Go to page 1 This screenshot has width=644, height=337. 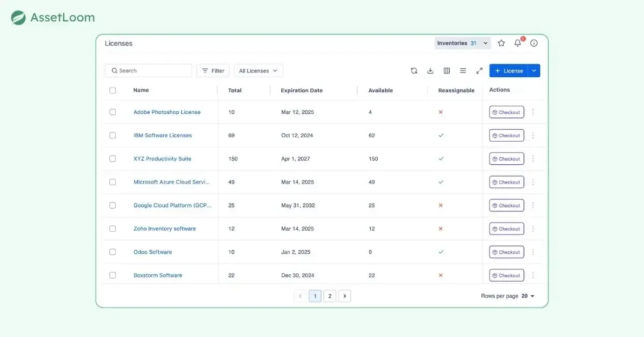coord(315,296)
